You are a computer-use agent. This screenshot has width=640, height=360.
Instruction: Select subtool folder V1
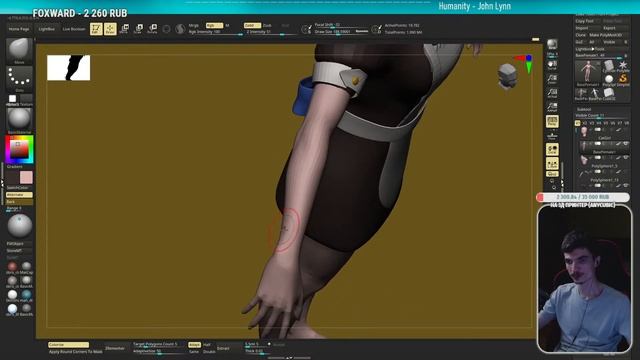tap(578, 123)
